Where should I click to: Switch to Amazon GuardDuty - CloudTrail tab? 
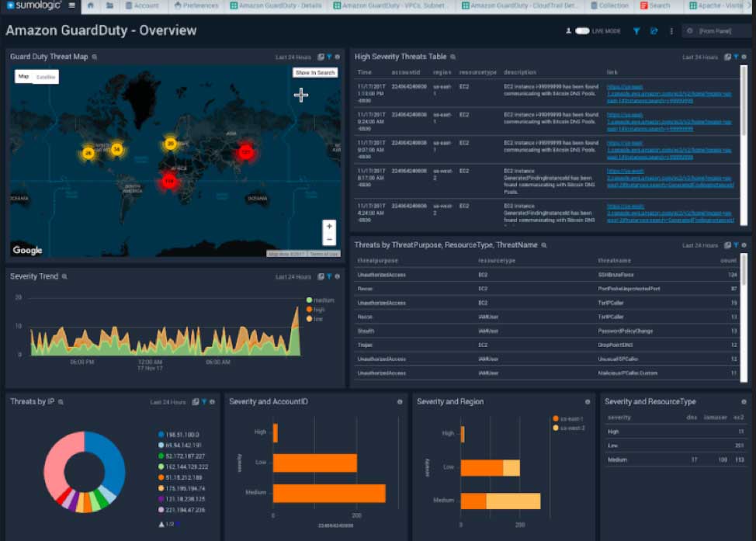[x=518, y=5]
